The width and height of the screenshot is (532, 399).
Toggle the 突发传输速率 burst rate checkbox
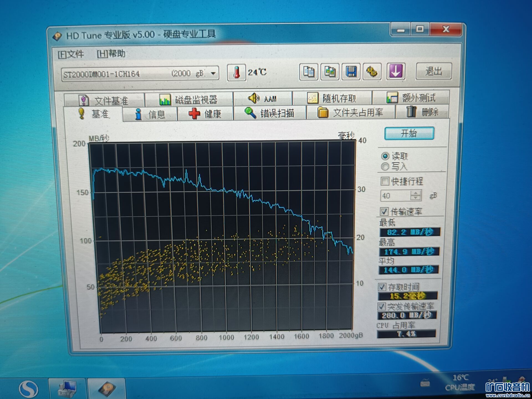click(381, 306)
